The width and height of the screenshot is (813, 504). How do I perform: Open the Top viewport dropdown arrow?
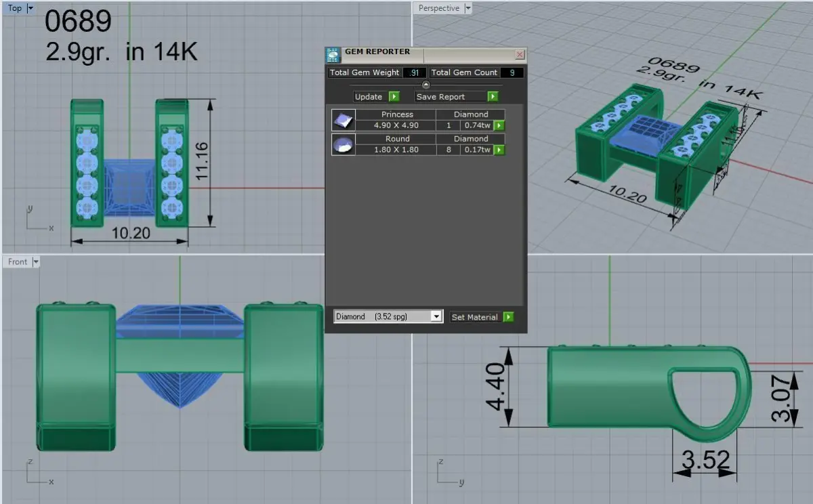[x=30, y=8]
